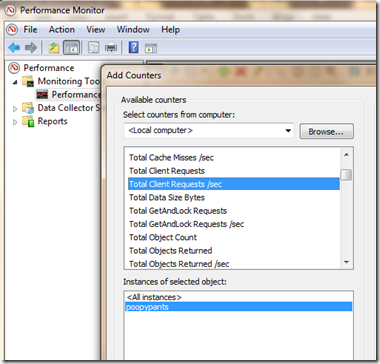The width and height of the screenshot is (380, 364).
Task: Toggle the Show/Hide Action Pane icon
Action: (x=151, y=48)
